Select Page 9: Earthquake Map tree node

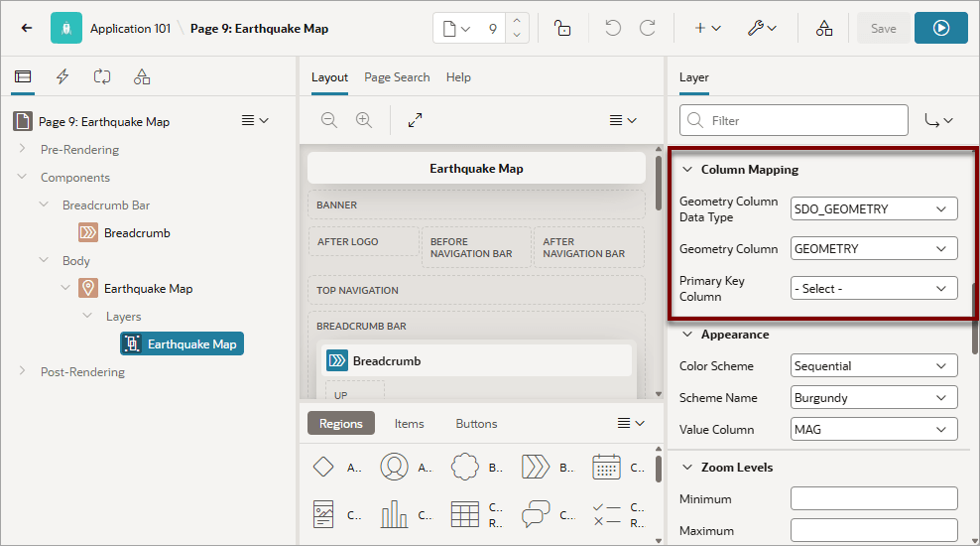[104, 121]
